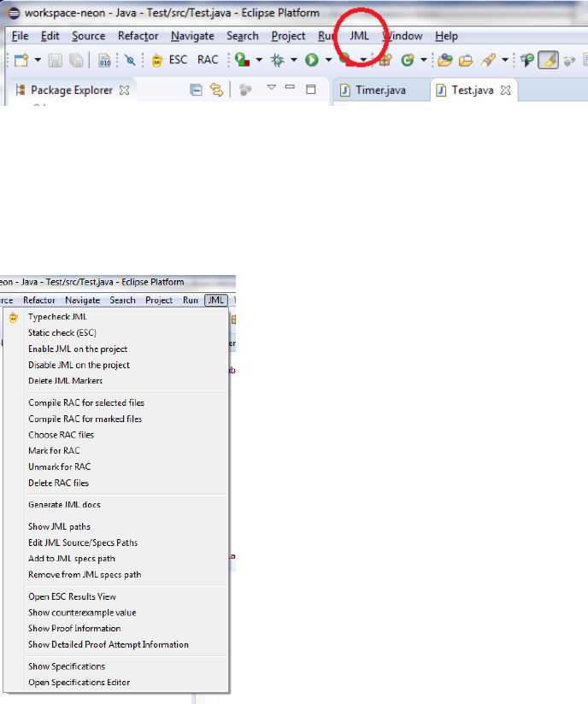Open the Package Explorer view menu triangle
This screenshot has height=704, width=588.
[x=271, y=87]
